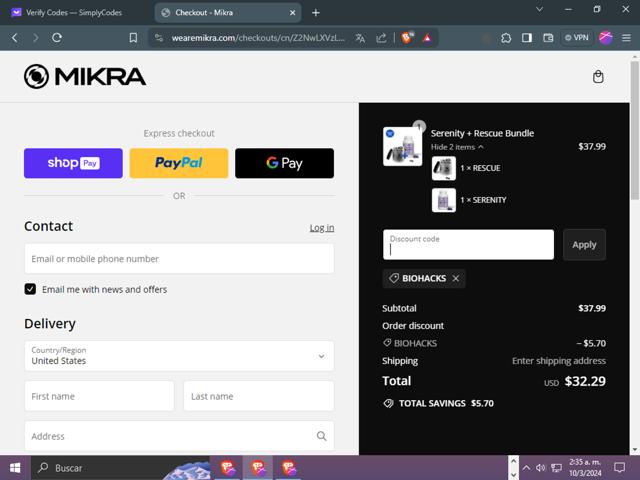Click the translate page icon
Image resolution: width=640 pixels, height=480 pixels.
pos(360,38)
